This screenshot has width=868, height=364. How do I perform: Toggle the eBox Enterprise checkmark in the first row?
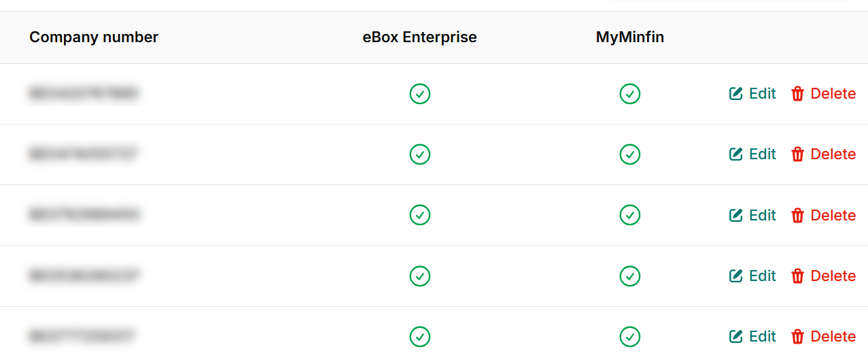coord(420,94)
